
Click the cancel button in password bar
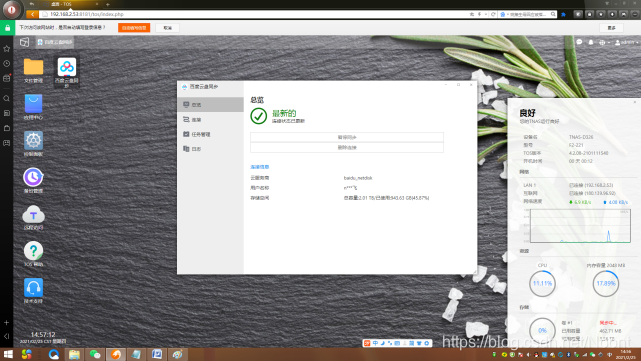[168, 28]
